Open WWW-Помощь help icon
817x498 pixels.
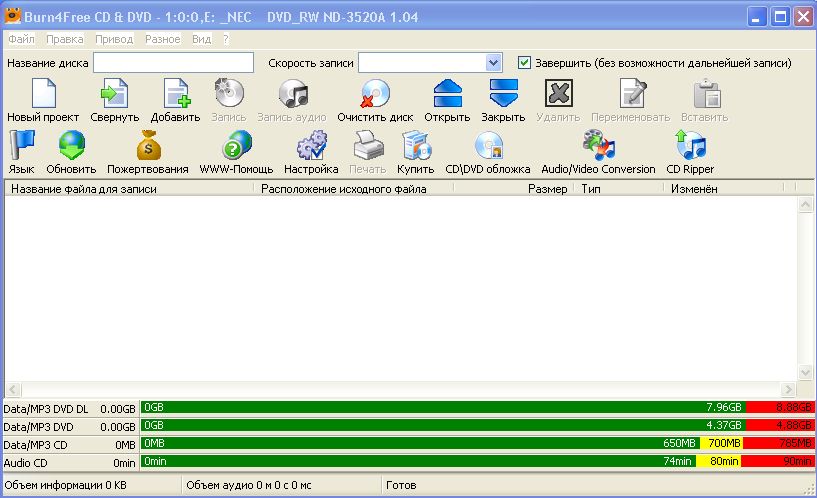pyautogui.click(x=237, y=145)
